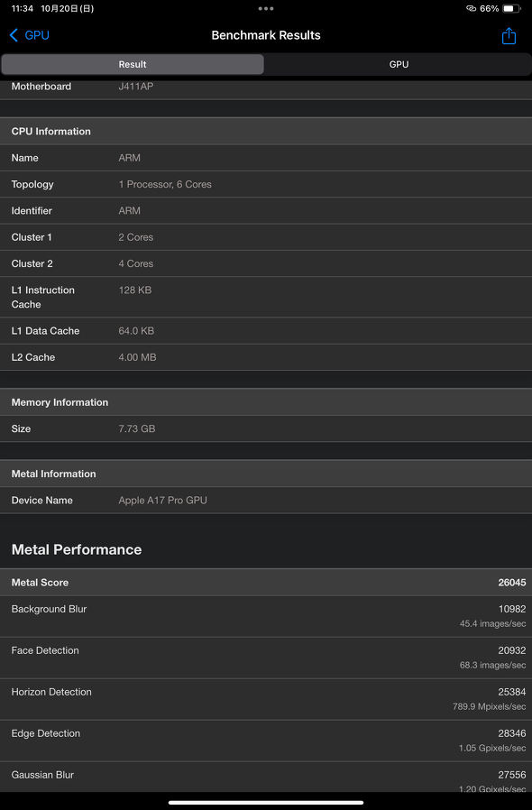Tap the home indicator bar at bottom
Image resolution: width=532 pixels, height=810 pixels.
[x=266, y=803]
